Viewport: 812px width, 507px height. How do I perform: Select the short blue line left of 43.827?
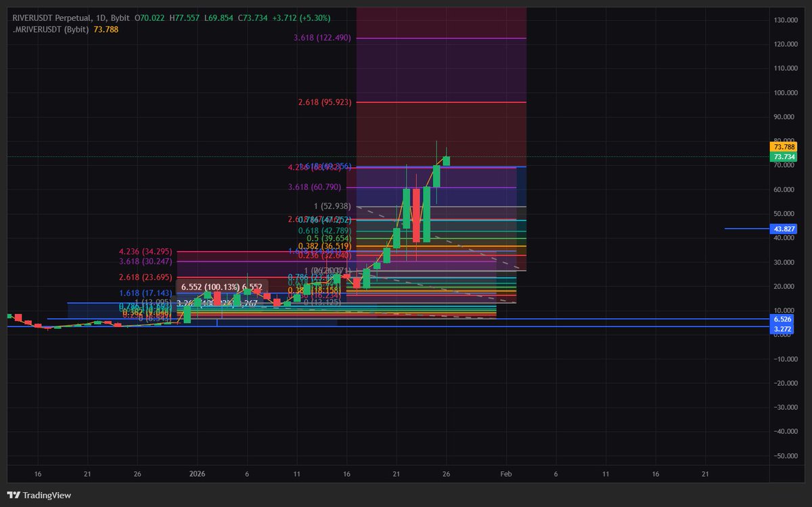747,229
